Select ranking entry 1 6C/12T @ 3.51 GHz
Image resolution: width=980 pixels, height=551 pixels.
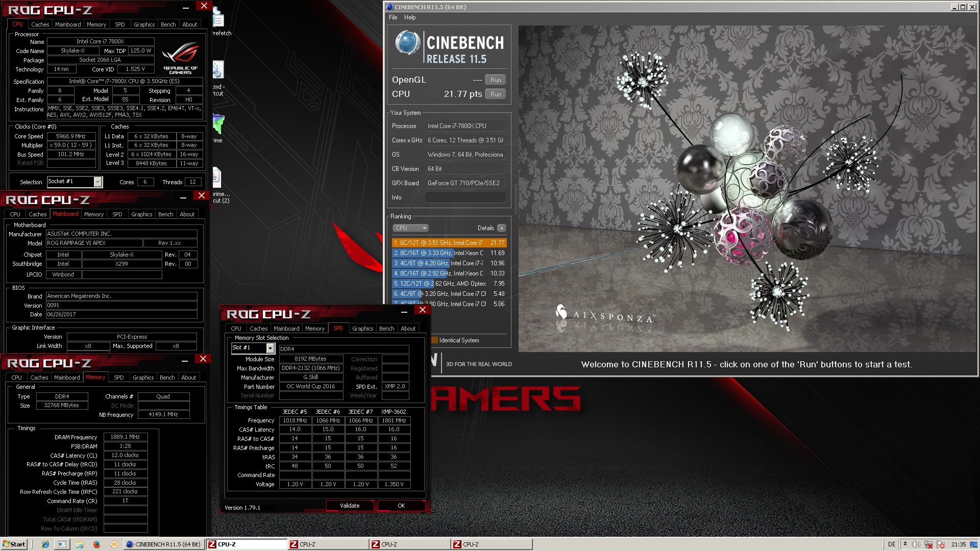tap(449, 243)
